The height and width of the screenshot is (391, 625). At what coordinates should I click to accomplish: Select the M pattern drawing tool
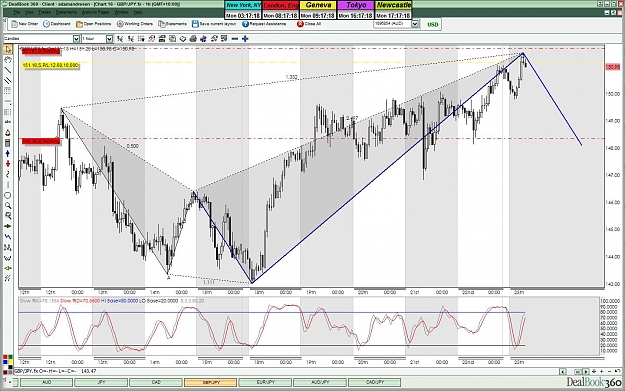(8, 248)
